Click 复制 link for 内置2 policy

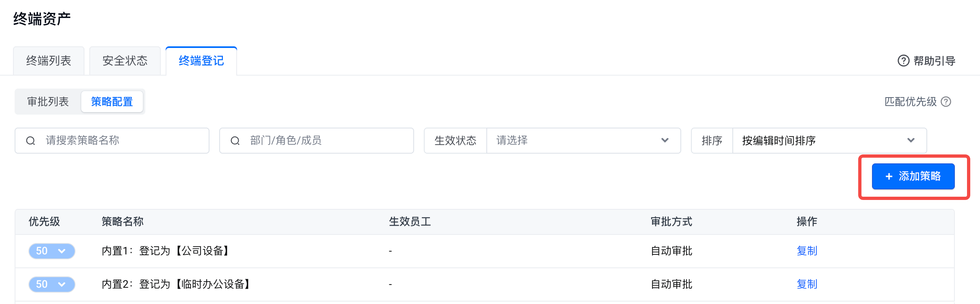click(807, 284)
